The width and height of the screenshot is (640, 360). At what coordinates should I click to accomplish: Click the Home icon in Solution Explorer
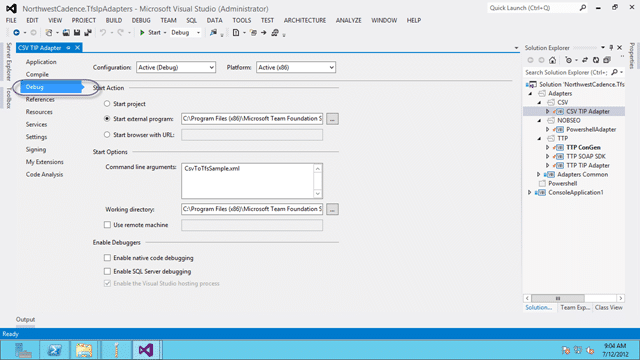pos(552,60)
